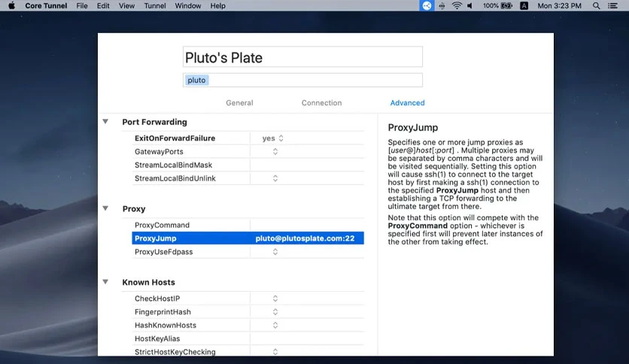Click the Core Tunnel menu bar status icon
Image resolution: width=629 pixels, height=364 pixels.
[427, 5]
